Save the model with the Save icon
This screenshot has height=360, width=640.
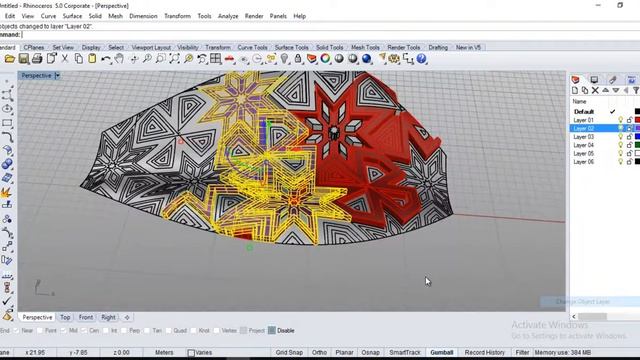coord(23,59)
